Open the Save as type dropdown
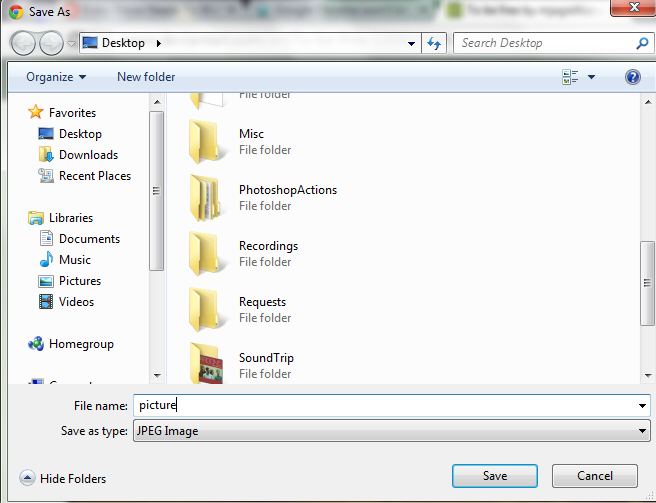This screenshot has height=503, width=656. (392, 431)
